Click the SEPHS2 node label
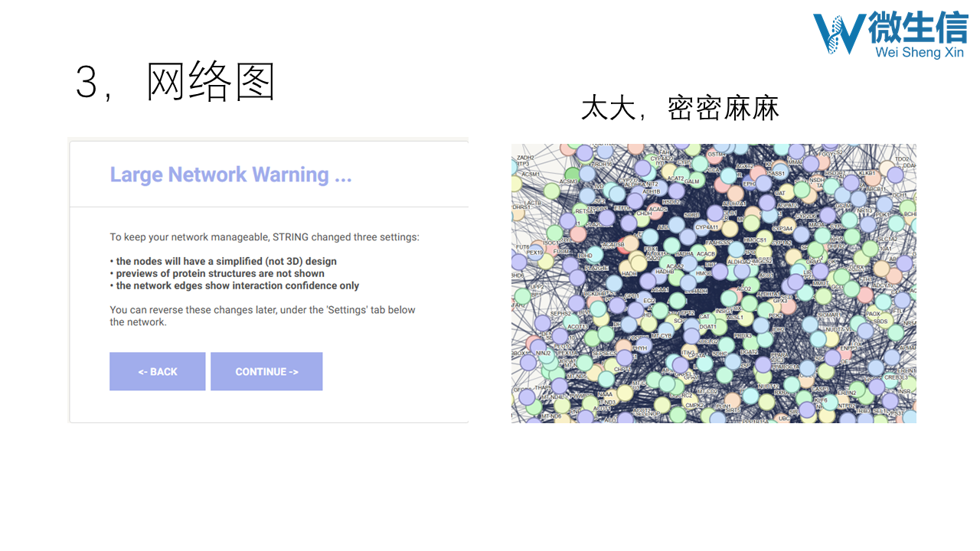Image resolution: width=980 pixels, height=551 pixels. (x=560, y=314)
